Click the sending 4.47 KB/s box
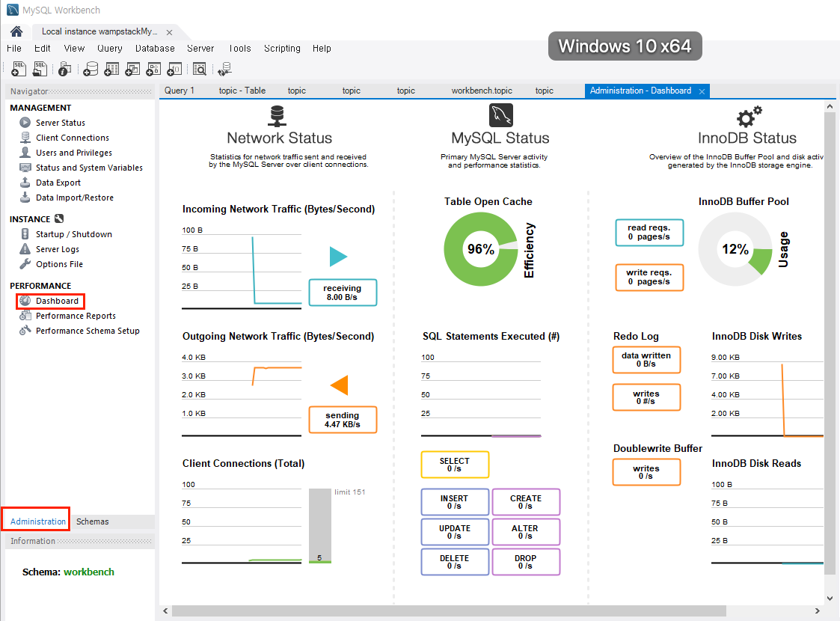 click(343, 420)
